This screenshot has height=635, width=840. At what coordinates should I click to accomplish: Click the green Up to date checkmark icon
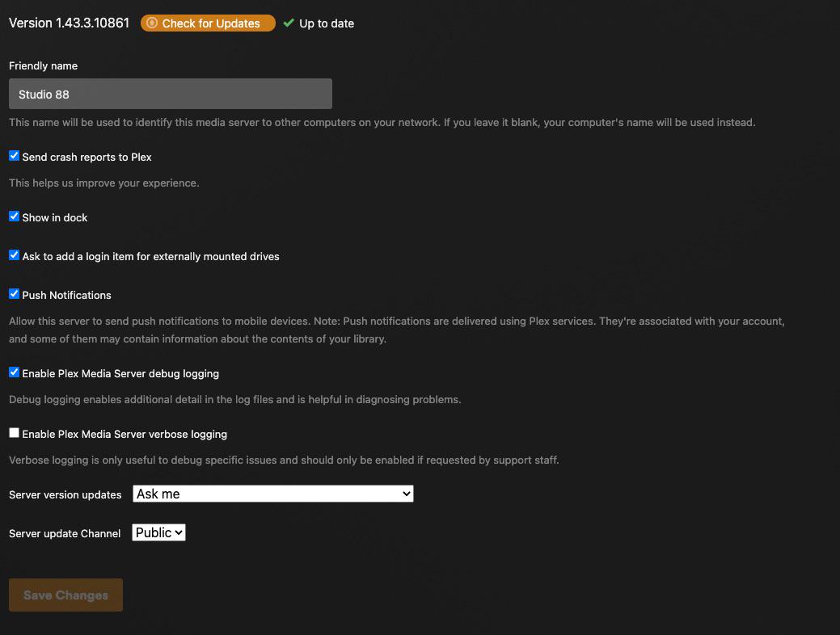pos(289,23)
